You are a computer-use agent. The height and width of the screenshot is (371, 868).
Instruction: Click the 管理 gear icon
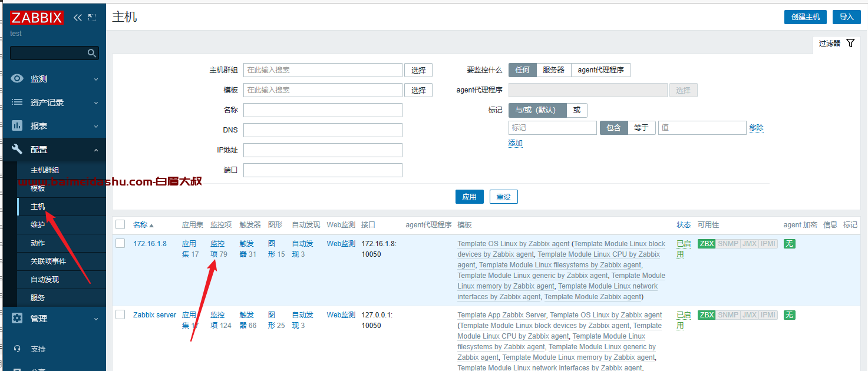tap(17, 319)
